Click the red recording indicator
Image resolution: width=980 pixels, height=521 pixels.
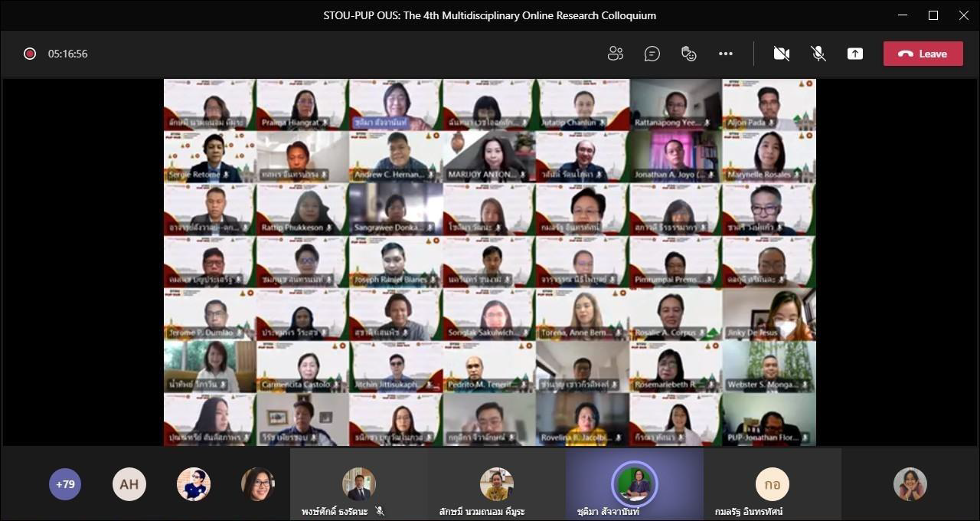[30, 54]
